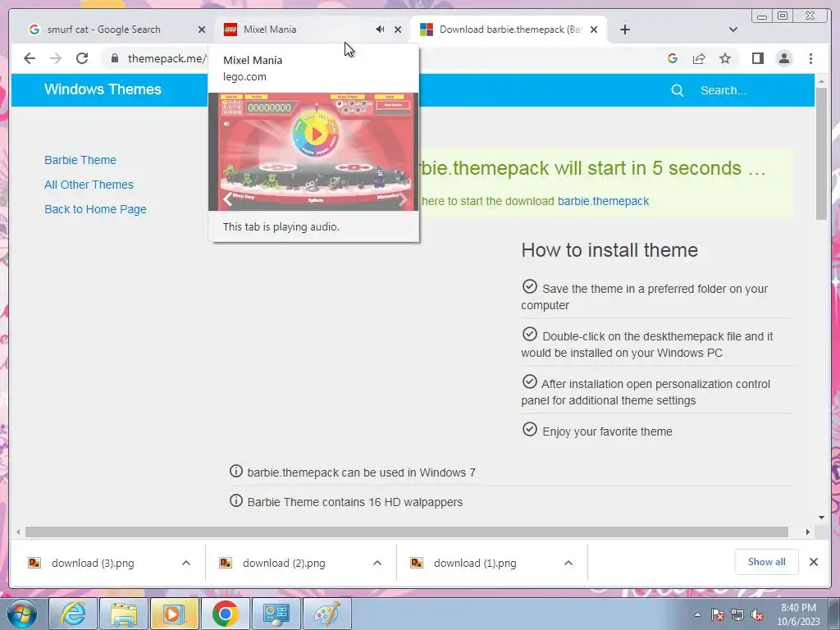Mute the Mixel Mania tab speaker icon
Viewport: 840px width, 630px height.
click(x=380, y=30)
